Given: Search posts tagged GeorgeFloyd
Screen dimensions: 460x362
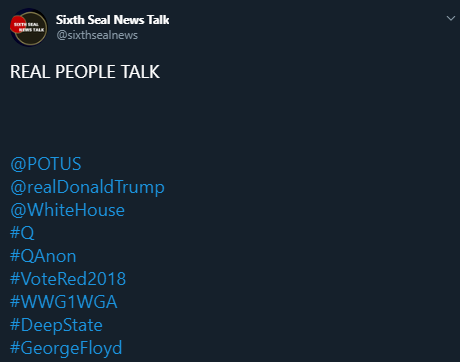Looking at the screenshot, I should tap(66, 348).
